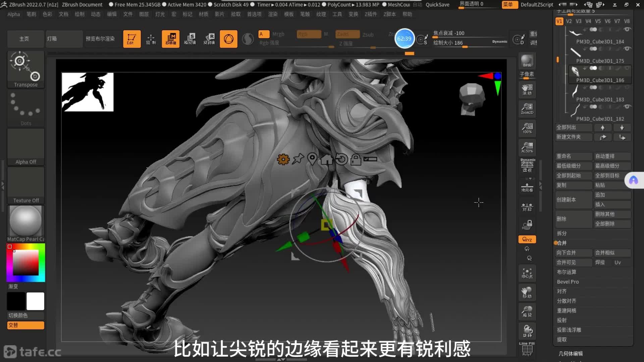This screenshot has width=644, height=362.
Task: Open the Z插件 (ZPlugin) menu
Action: click(371, 14)
